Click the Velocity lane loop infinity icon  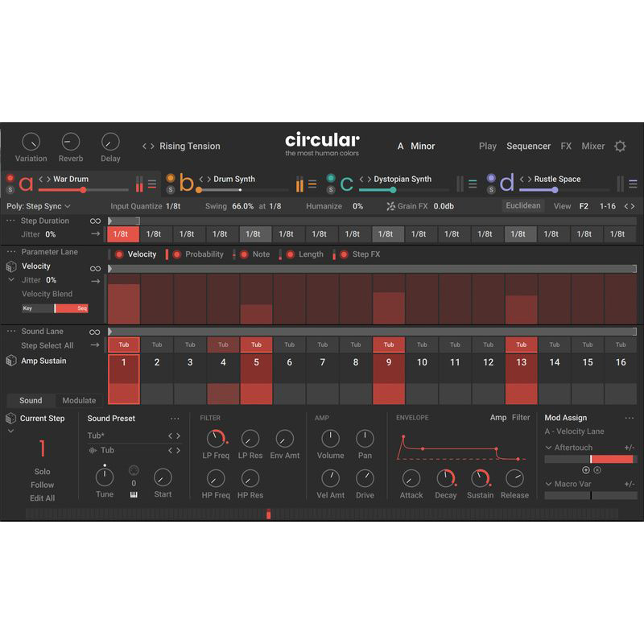95,269
